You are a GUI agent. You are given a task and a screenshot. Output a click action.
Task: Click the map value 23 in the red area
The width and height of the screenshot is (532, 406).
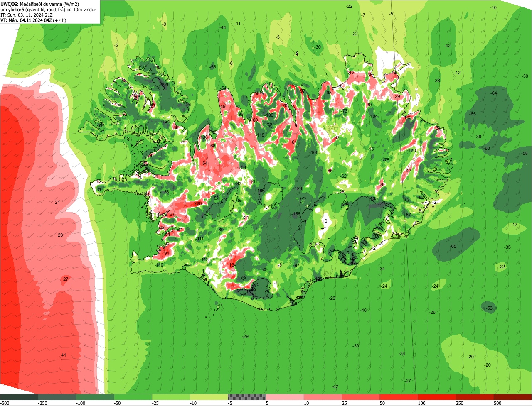pos(60,235)
